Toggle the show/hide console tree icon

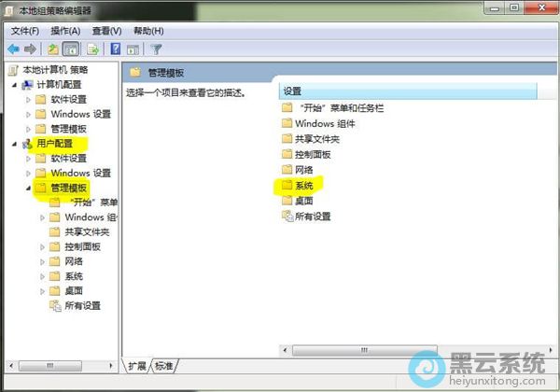[x=70, y=49]
